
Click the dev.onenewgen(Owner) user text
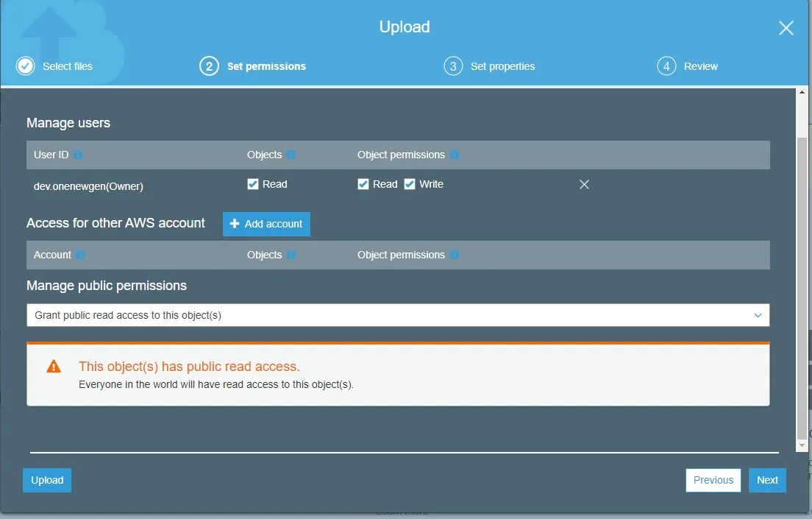point(88,186)
